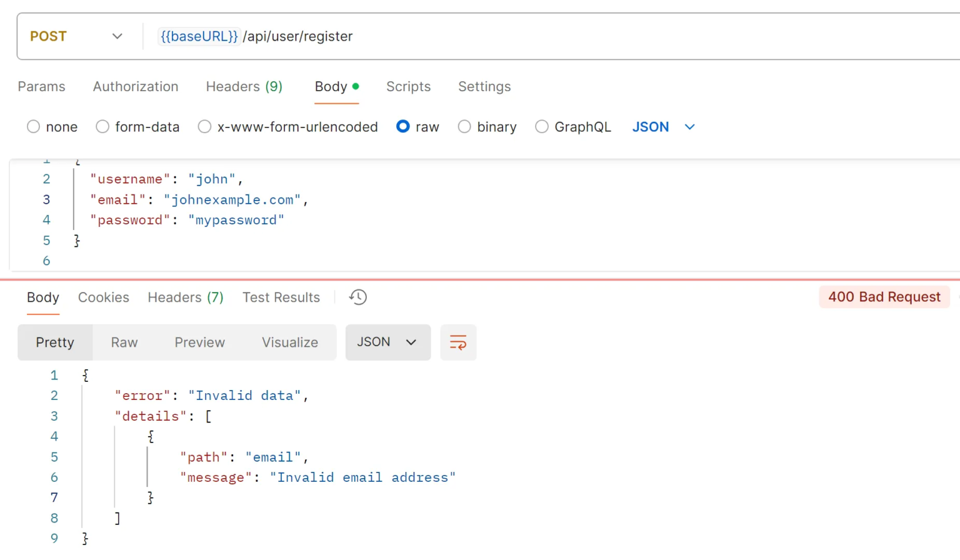Switch response view to Raw
This screenshot has width=960, height=560.
click(x=124, y=342)
